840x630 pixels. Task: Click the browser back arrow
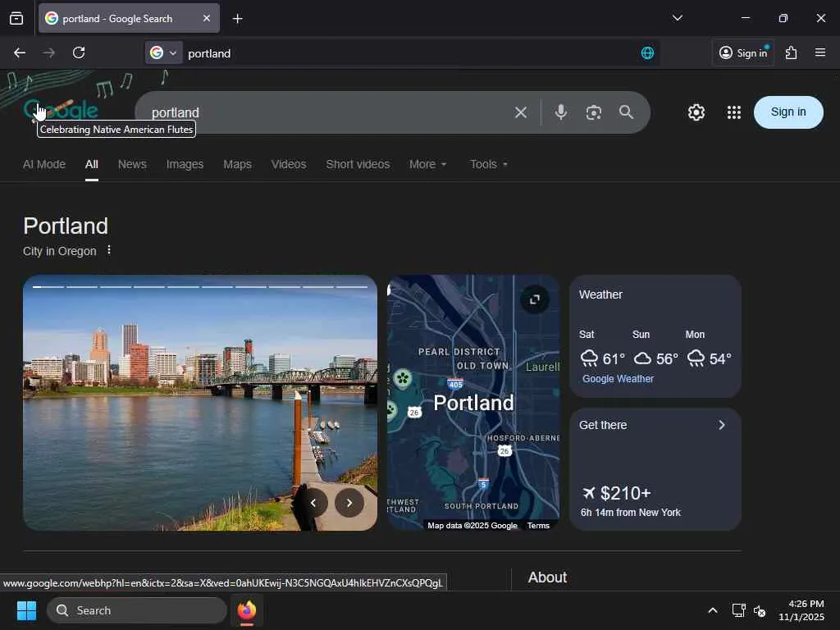20,52
